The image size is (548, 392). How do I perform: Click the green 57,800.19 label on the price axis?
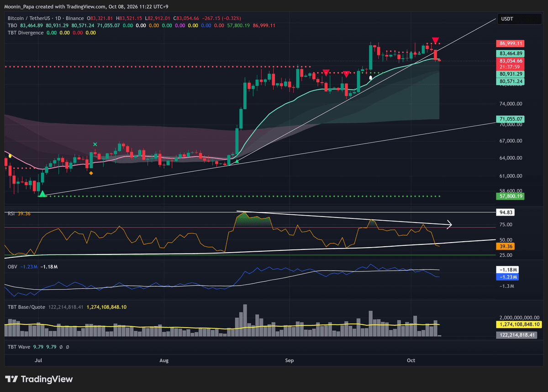511,196
